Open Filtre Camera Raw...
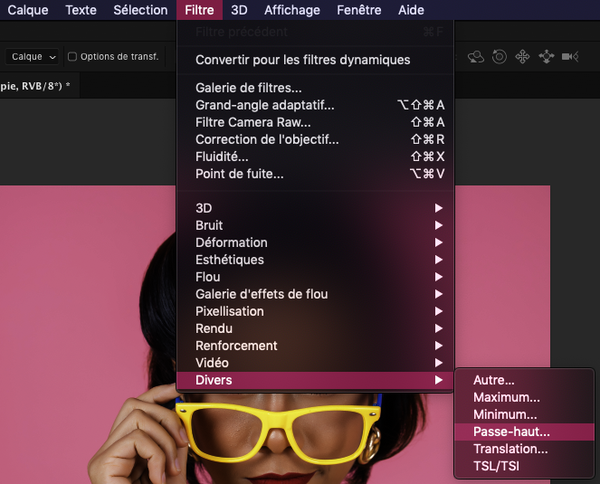 coord(315,122)
